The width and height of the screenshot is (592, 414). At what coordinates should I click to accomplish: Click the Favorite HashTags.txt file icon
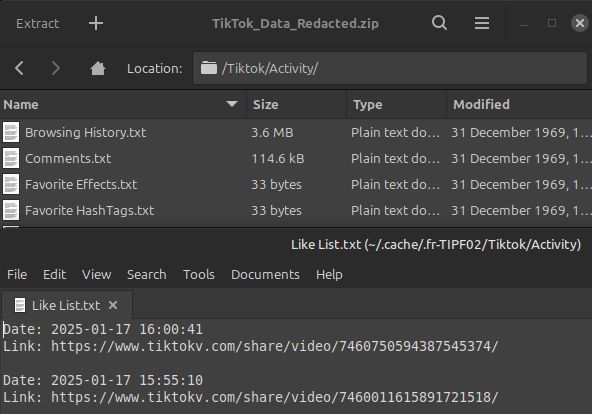11,211
